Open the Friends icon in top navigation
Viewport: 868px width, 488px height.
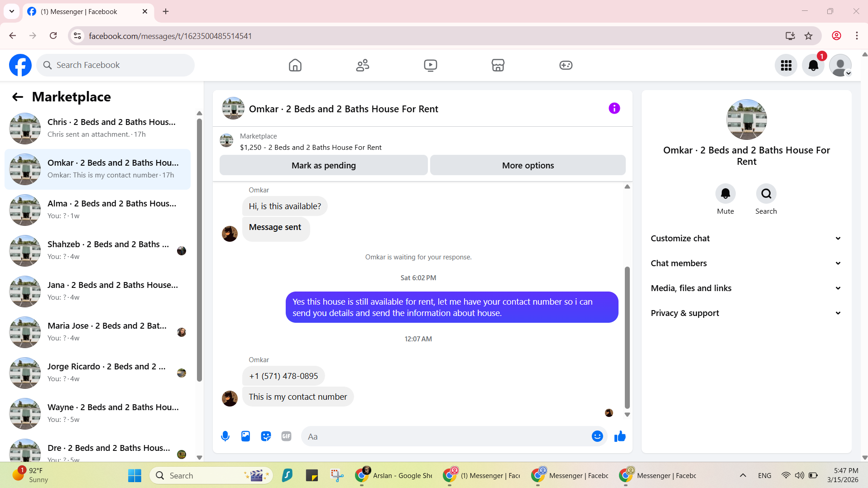363,65
